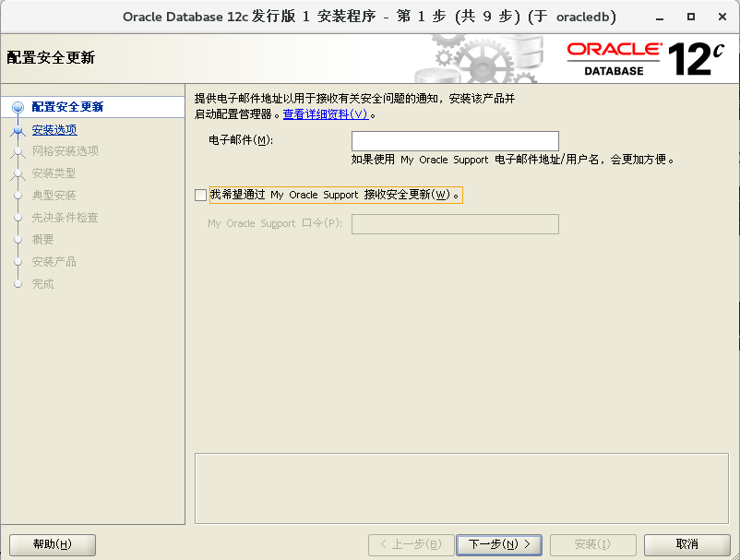Click the 先决条件检查 step indicator circle
The image size is (740, 560).
pyautogui.click(x=18, y=217)
